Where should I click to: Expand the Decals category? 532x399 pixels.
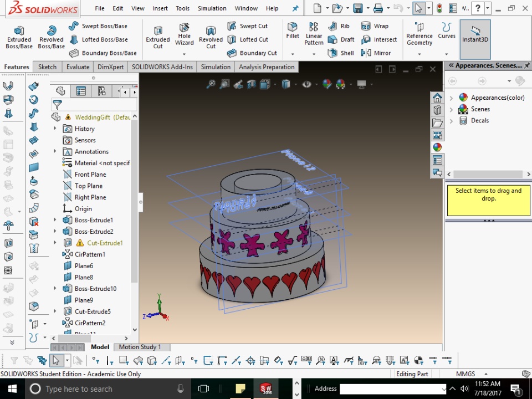point(451,121)
